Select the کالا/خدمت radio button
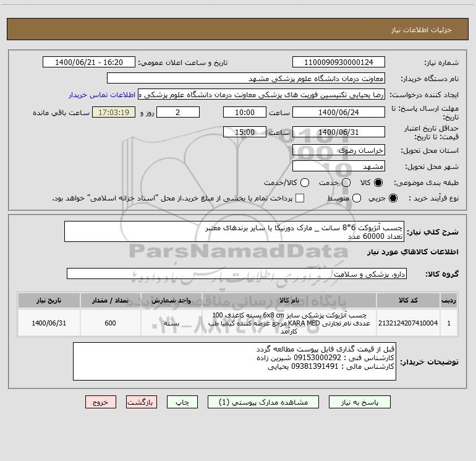Image resolution: width=476 pixels, height=461 pixels. [x=305, y=183]
